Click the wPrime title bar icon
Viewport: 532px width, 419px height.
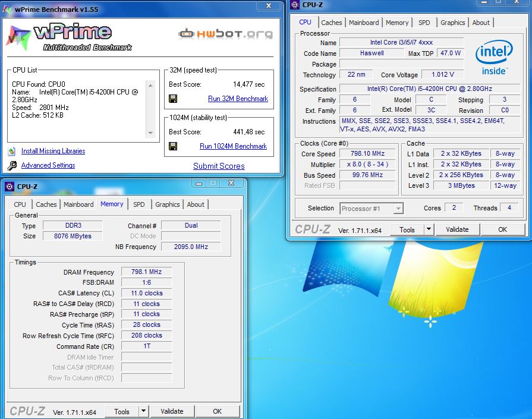[7, 9]
